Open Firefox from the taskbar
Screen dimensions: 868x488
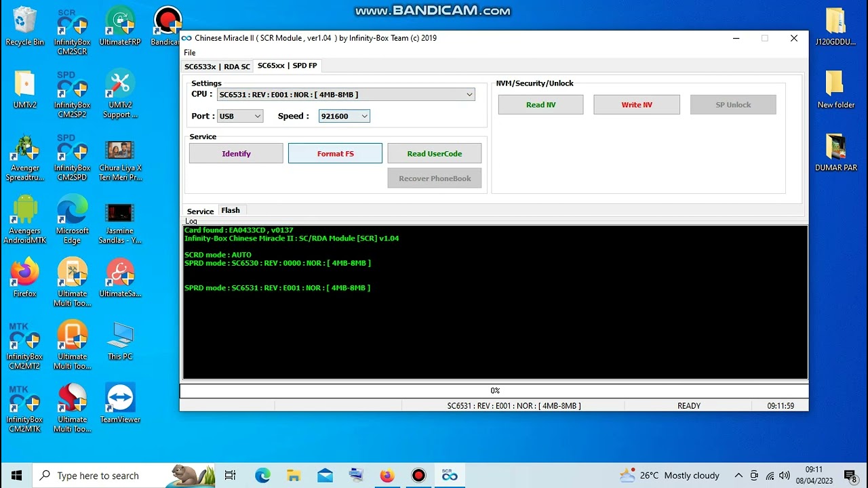387,475
